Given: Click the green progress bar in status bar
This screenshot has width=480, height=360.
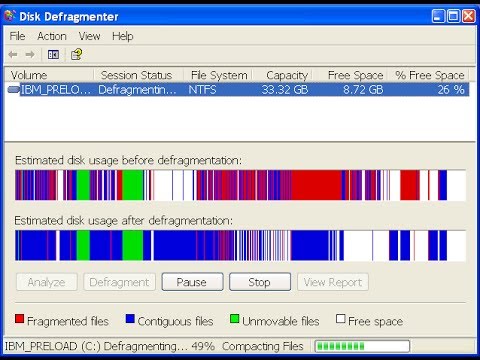Looking at the screenshot, I should [362, 346].
